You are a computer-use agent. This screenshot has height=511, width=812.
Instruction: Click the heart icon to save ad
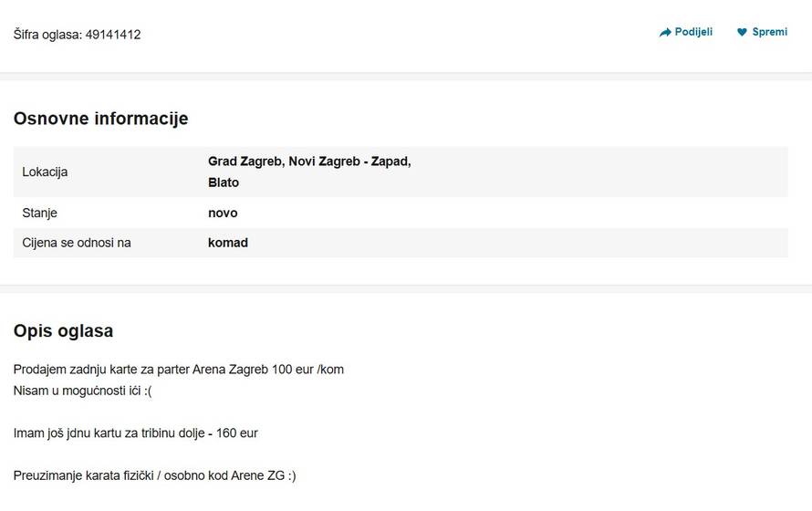point(742,33)
